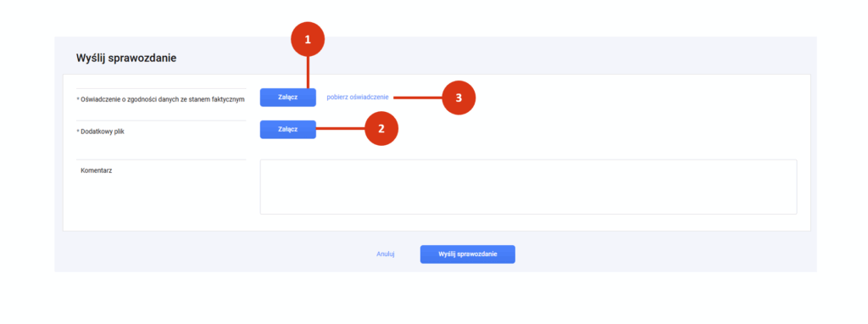This screenshot has height=324, width=868.
Task: Click the red vertical connector line under marker 1
Action: pos(308,73)
